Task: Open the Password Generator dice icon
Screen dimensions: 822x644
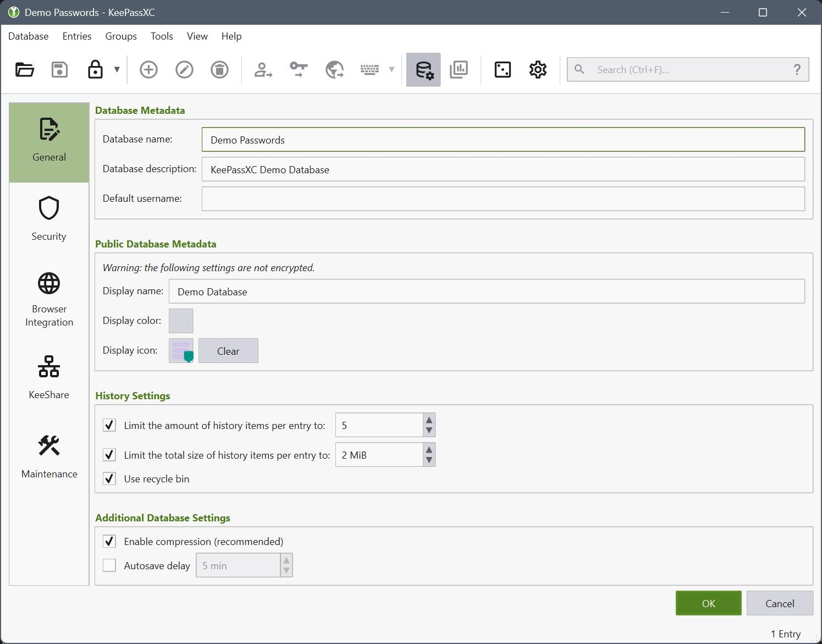Action: (503, 70)
